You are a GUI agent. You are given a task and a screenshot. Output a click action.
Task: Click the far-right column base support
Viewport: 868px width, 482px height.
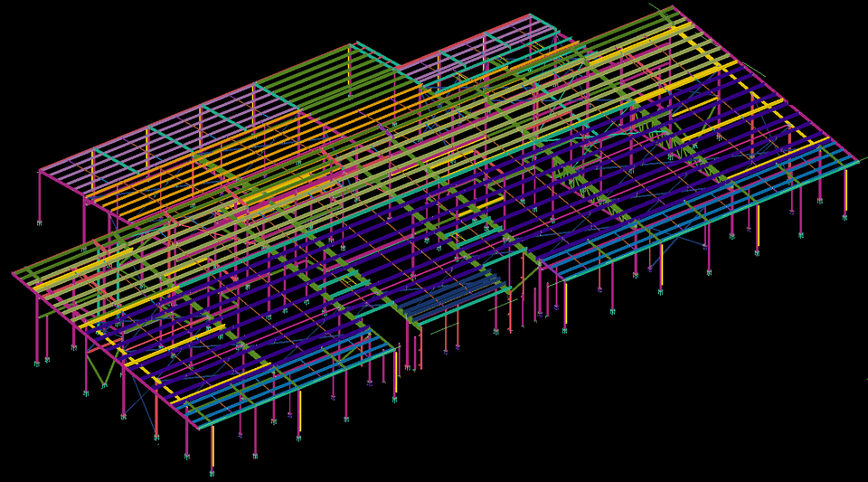(845, 217)
